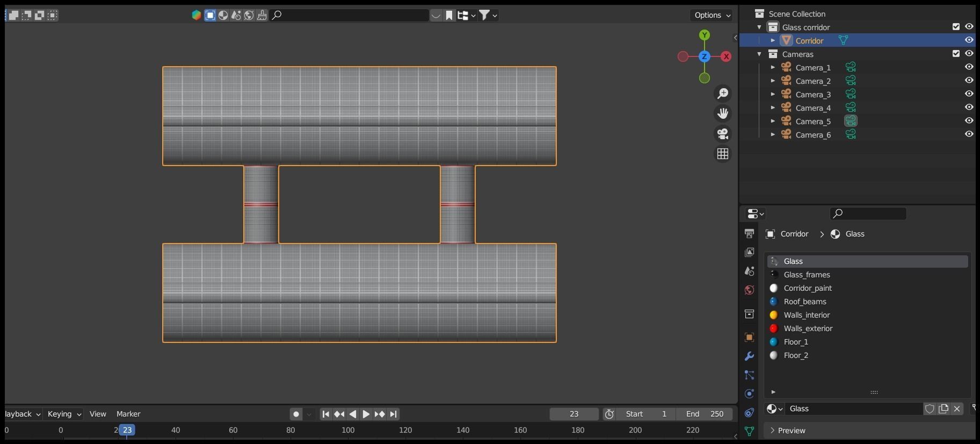Expand the Preview panel

870,431
